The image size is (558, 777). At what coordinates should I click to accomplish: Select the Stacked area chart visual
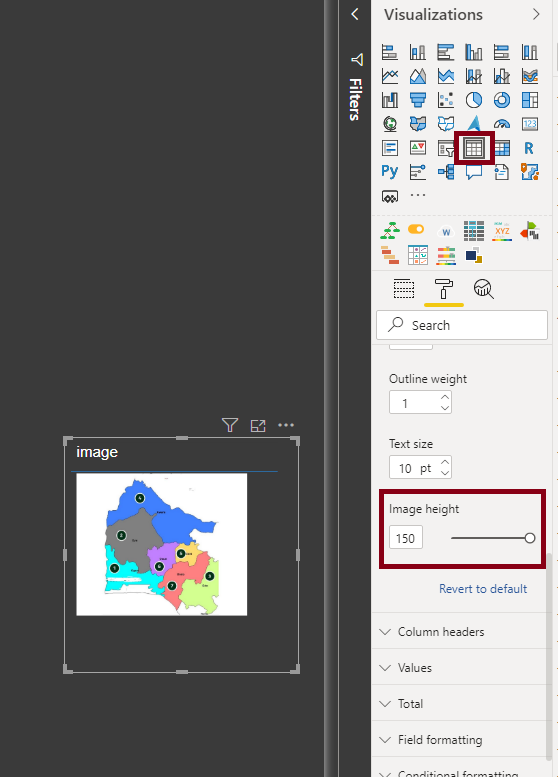click(446, 76)
